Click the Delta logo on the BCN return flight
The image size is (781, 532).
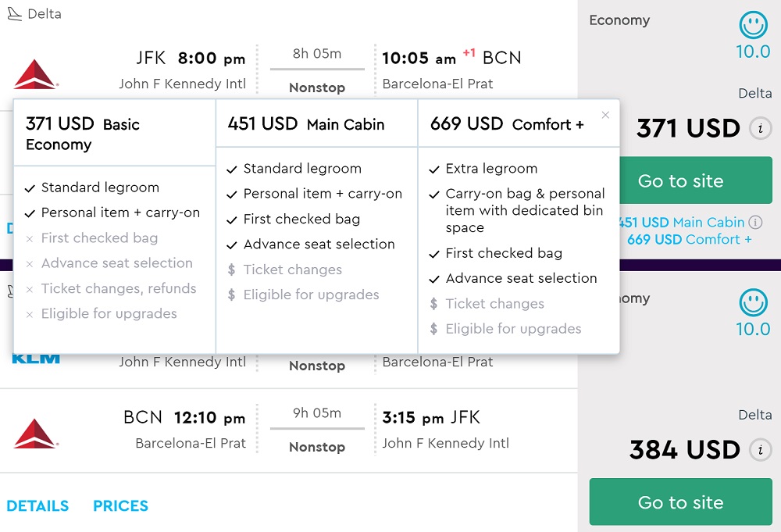coord(35,433)
